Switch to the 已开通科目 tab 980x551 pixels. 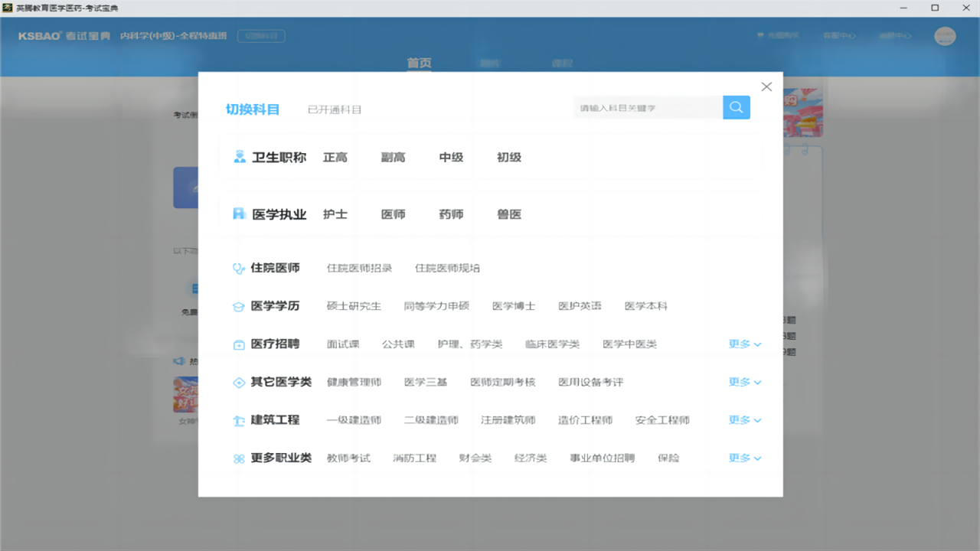[x=335, y=109]
